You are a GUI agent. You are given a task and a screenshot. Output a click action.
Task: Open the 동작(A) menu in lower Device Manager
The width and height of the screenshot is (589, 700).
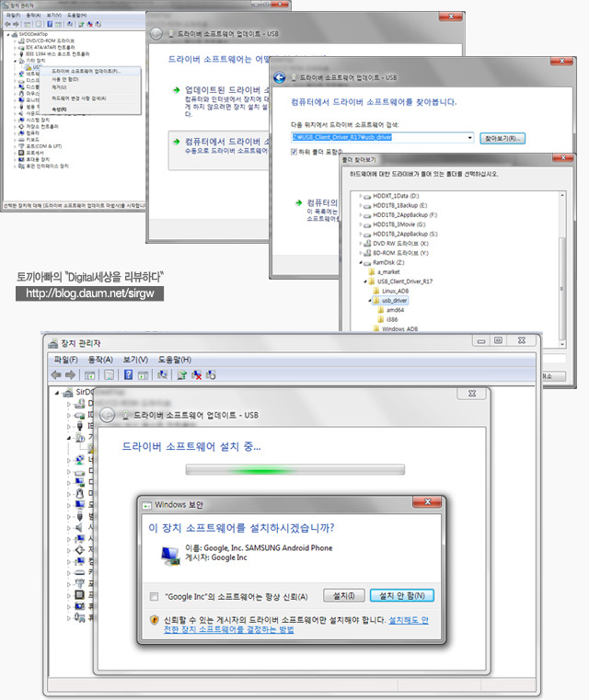[x=100, y=360]
